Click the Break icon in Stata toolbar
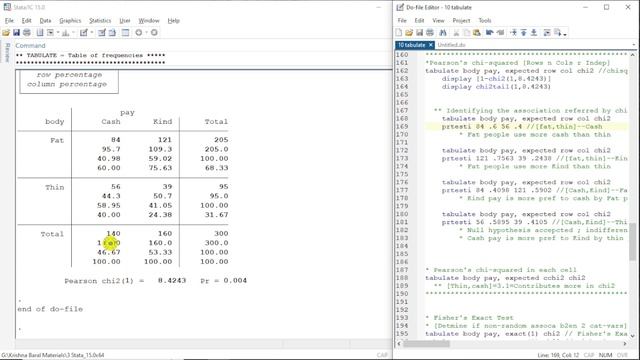640x360 pixels. pos(154,33)
